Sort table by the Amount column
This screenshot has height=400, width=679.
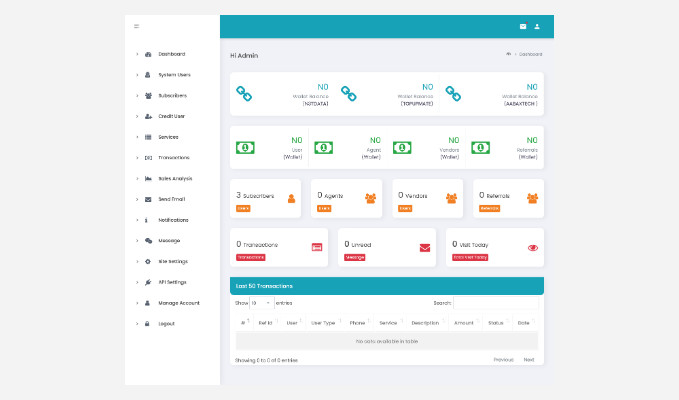tap(464, 323)
